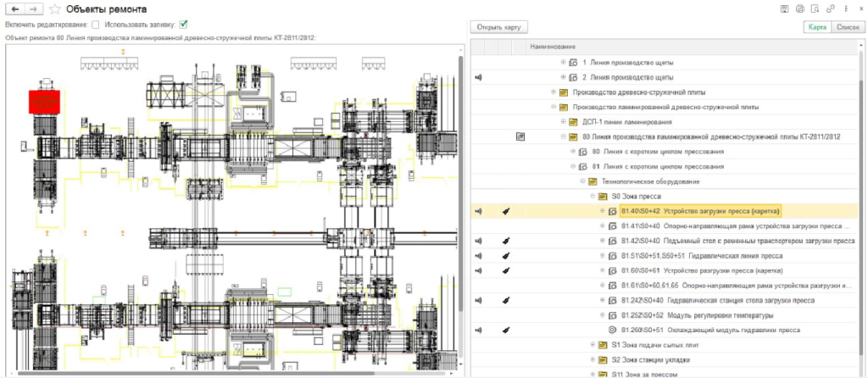This screenshot has width=868, height=378.
Task: Click the back navigation arrow
Action: pyautogui.click(x=15, y=8)
